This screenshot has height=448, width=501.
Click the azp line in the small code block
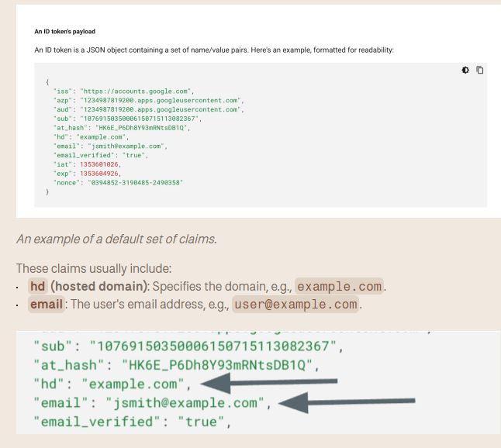(149, 101)
